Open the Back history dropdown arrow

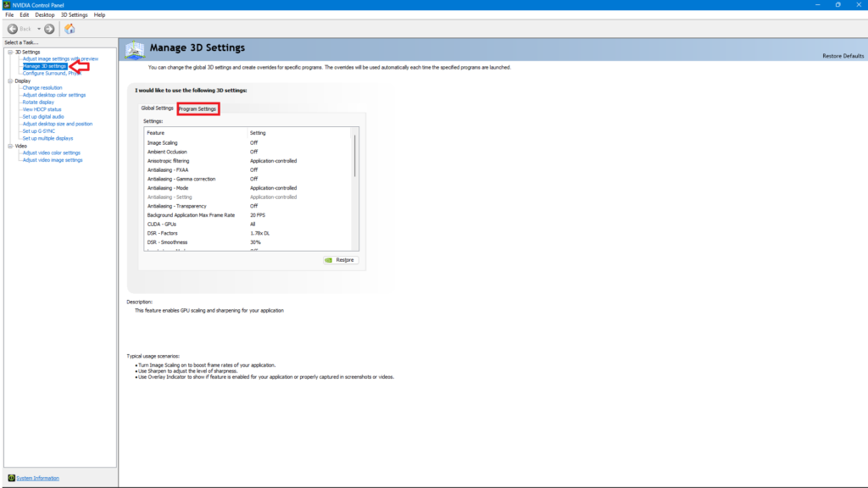click(38, 29)
